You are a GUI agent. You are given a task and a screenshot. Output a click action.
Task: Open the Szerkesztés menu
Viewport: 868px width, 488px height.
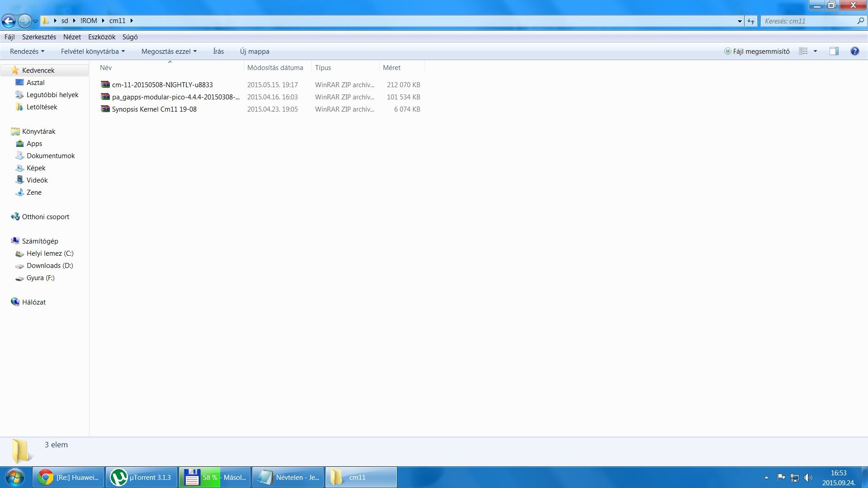(x=39, y=37)
